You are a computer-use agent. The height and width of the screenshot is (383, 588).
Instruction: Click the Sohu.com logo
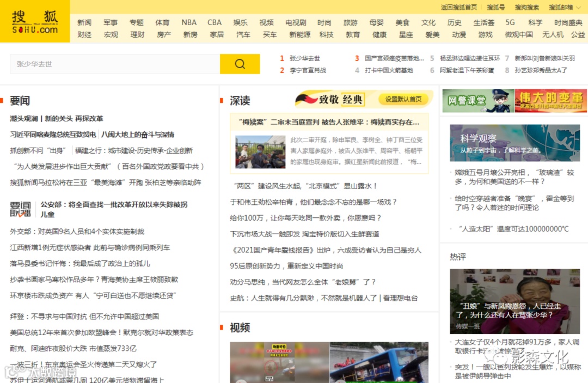pos(35,21)
